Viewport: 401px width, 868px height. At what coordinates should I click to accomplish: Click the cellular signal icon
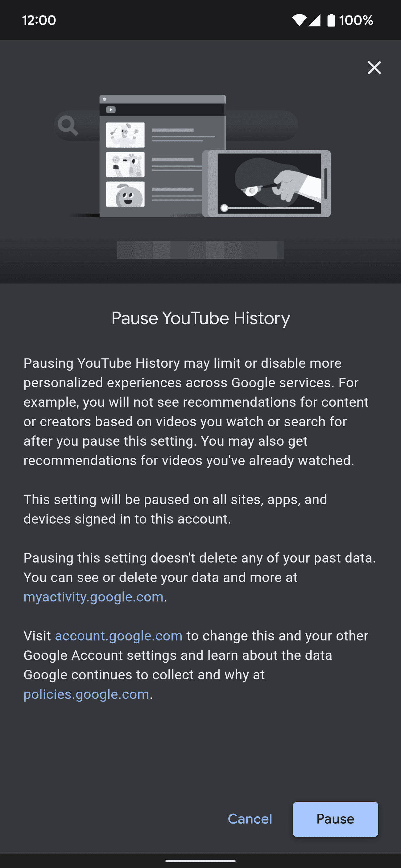click(x=315, y=20)
